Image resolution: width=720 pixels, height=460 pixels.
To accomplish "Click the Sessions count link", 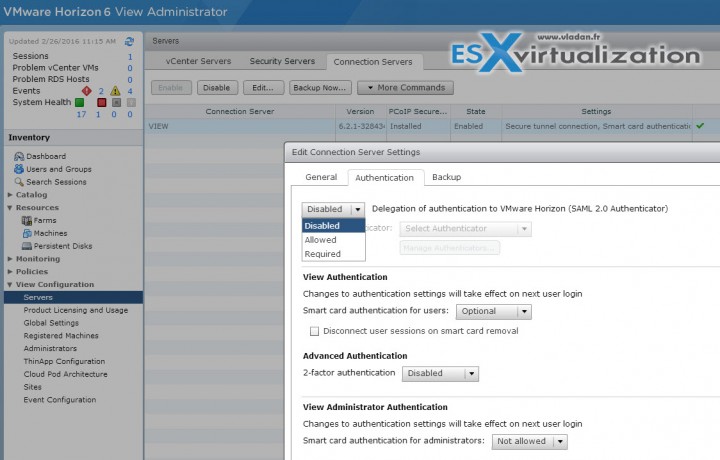I will coord(130,56).
